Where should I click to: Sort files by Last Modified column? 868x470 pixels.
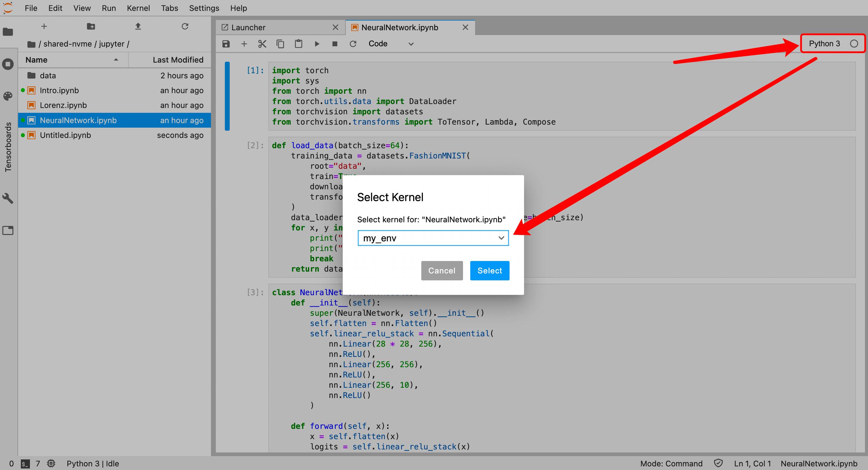point(170,60)
